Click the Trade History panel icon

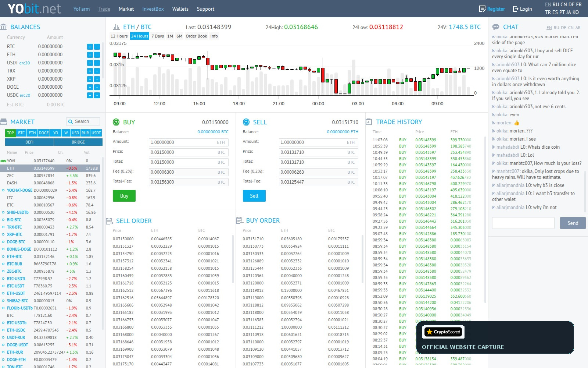(x=369, y=122)
